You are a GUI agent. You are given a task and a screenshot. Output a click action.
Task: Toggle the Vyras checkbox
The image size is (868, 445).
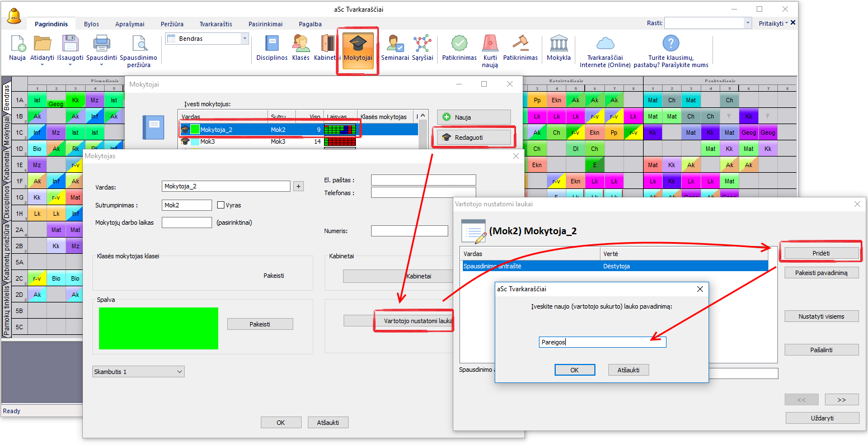pyautogui.click(x=220, y=205)
